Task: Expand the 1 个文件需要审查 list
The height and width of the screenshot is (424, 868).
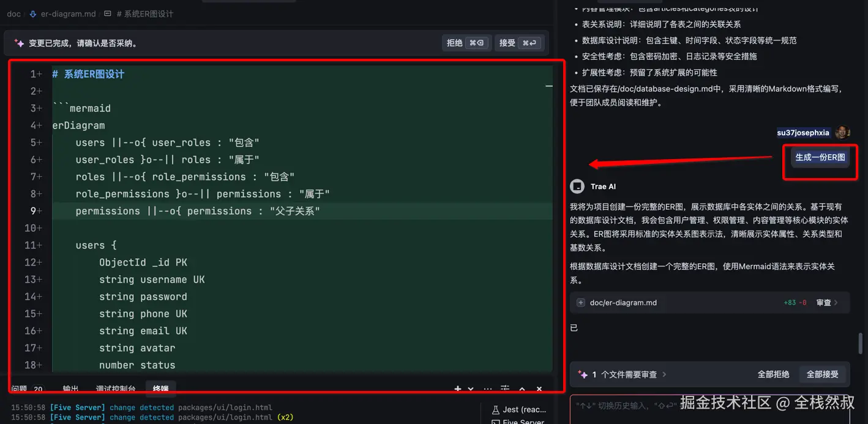Action: pos(664,374)
